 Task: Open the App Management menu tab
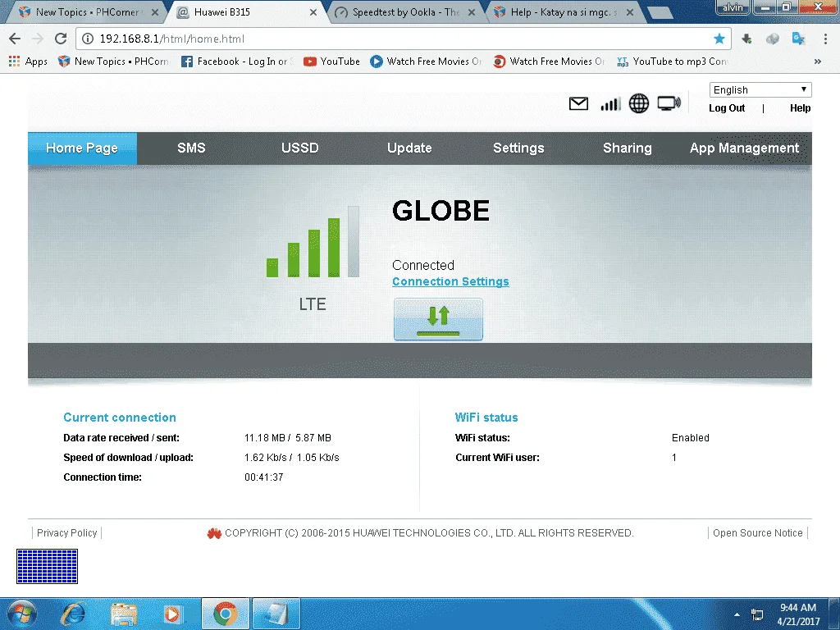click(744, 148)
